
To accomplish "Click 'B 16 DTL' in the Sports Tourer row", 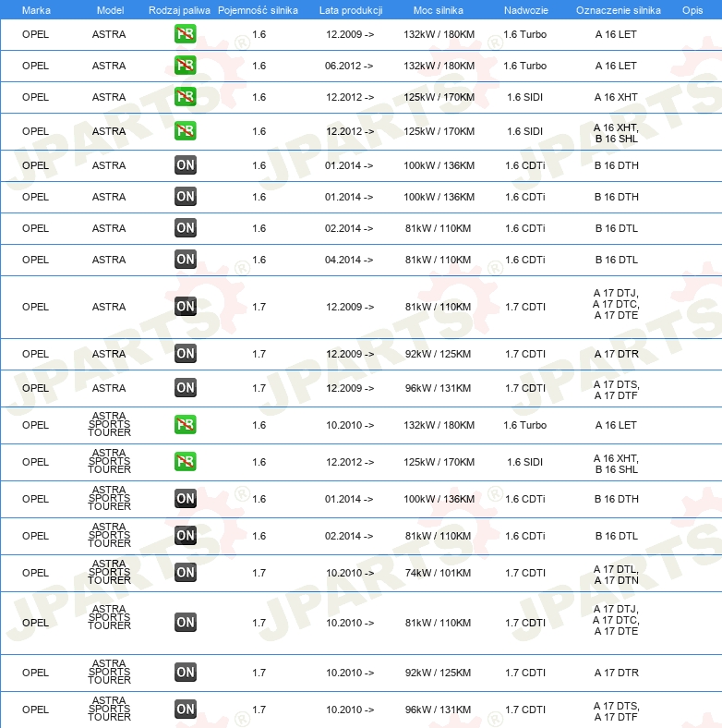I will 616,536.
